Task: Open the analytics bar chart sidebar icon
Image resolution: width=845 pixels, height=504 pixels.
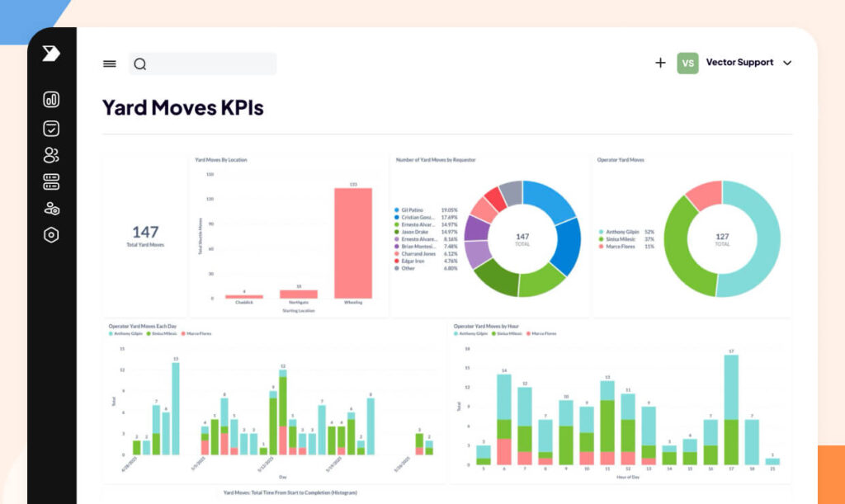Action: click(x=51, y=100)
